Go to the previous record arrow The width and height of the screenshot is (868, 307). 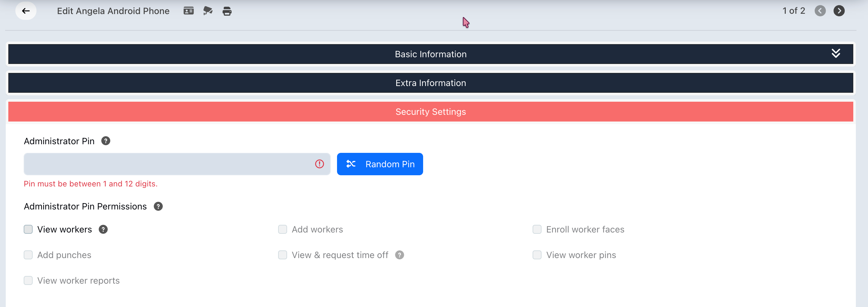(820, 11)
